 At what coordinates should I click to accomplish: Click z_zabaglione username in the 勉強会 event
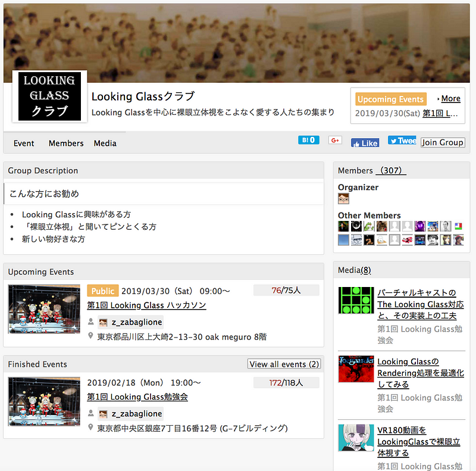coord(137,414)
